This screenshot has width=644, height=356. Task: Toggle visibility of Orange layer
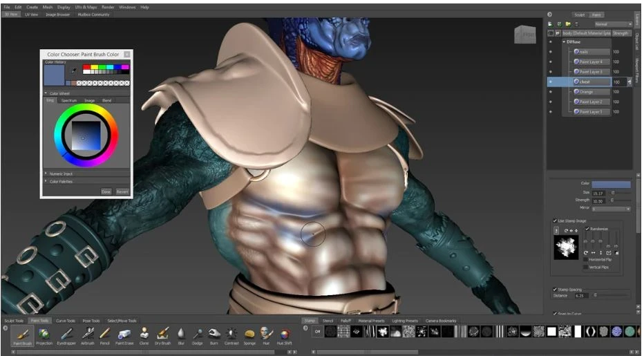click(551, 92)
